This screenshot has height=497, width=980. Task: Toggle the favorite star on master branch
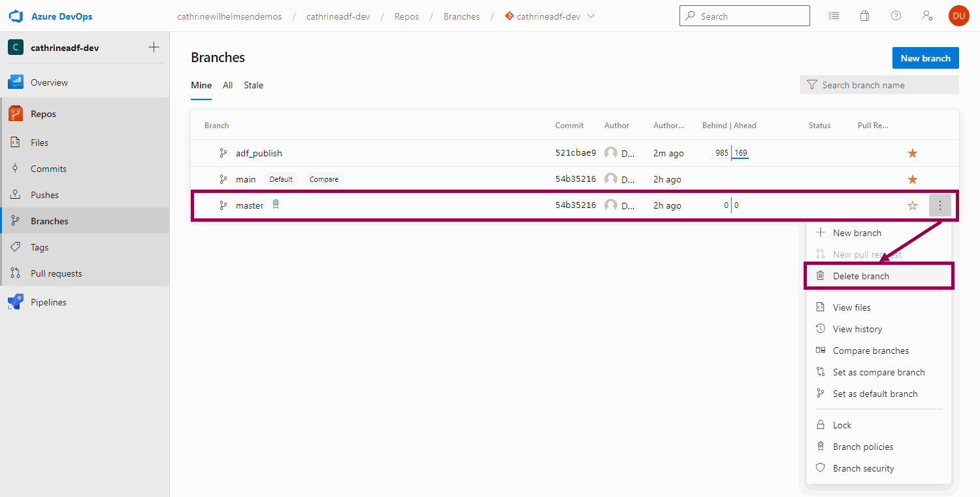tap(912, 205)
